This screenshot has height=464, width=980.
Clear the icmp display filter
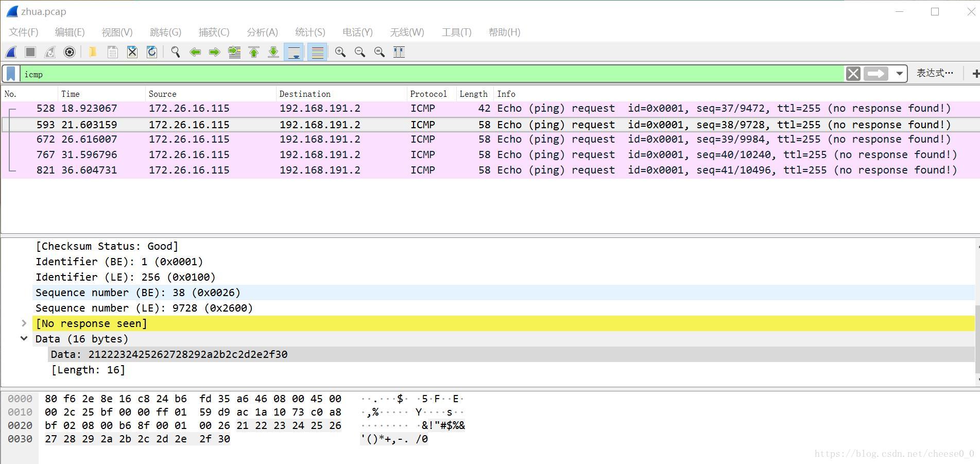click(x=853, y=74)
